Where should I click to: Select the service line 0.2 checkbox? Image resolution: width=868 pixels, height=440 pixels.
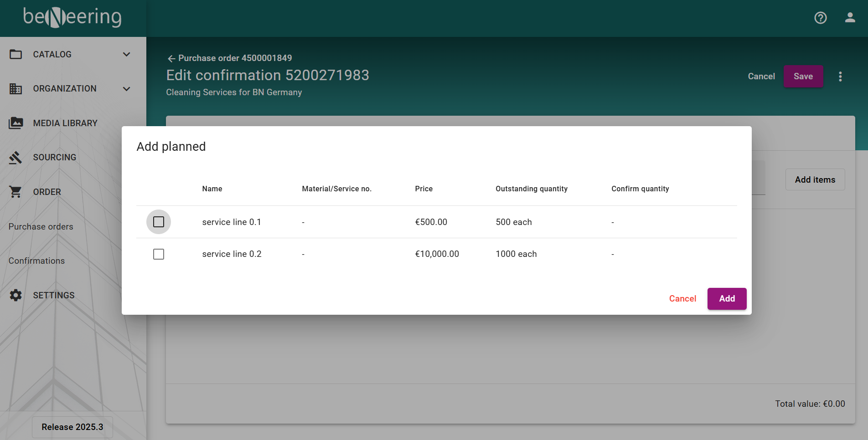[159, 254]
